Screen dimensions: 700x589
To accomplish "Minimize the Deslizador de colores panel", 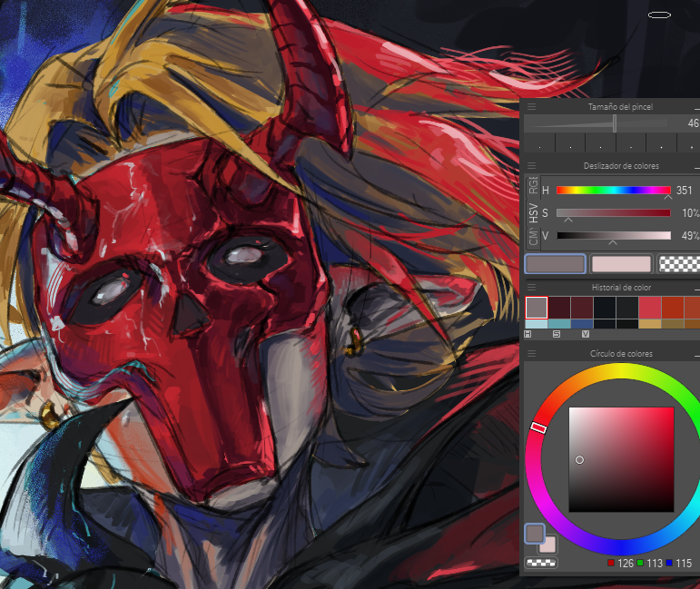I will point(697,166).
